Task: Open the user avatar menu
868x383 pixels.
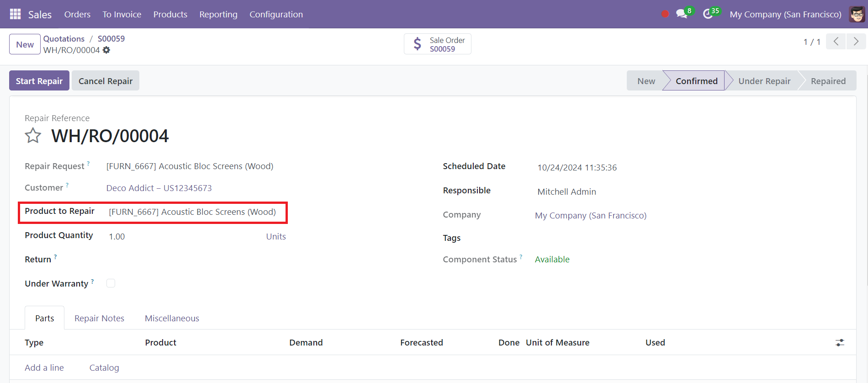Action: coord(857,14)
